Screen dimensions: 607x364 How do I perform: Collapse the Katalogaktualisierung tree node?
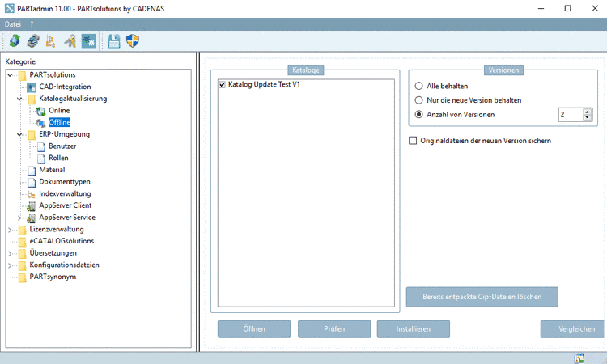point(19,99)
